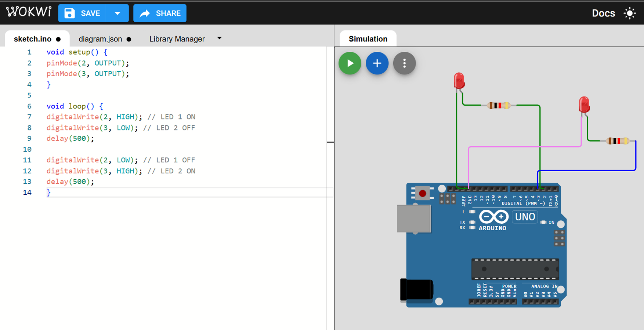
Task: Toggle the light/dark theme sun icon
Action: click(x=630, y=13)
